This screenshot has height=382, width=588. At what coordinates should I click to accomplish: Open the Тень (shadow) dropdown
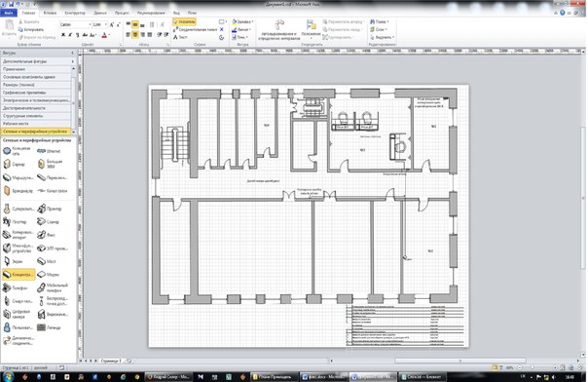(x=239, y=37)
